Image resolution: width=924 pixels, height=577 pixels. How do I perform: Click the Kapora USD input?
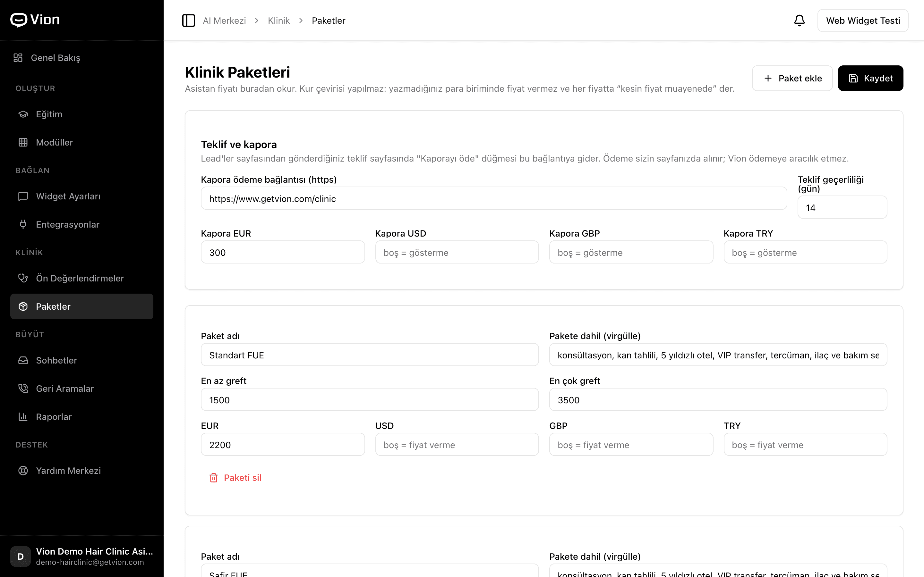pos(457,252)
